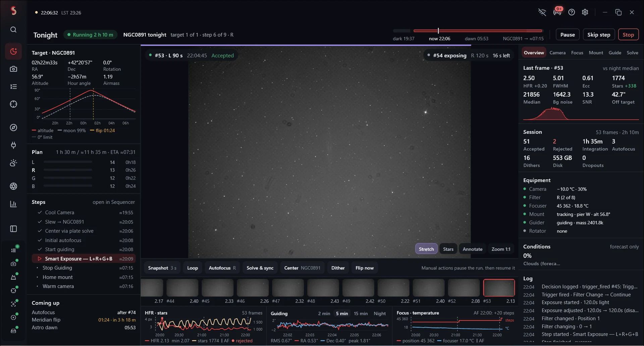Click the Dither button
The image size is (644, 346).
pyautogui.click(x=338, y=268)
